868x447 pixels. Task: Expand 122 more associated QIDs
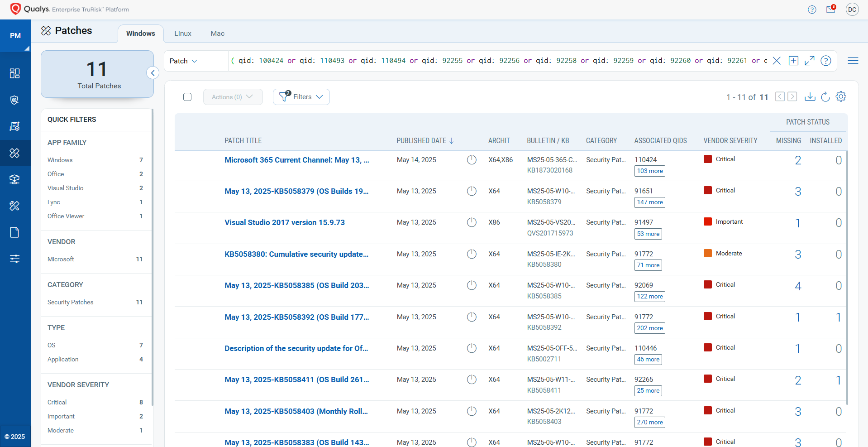(x=650, y=297)
